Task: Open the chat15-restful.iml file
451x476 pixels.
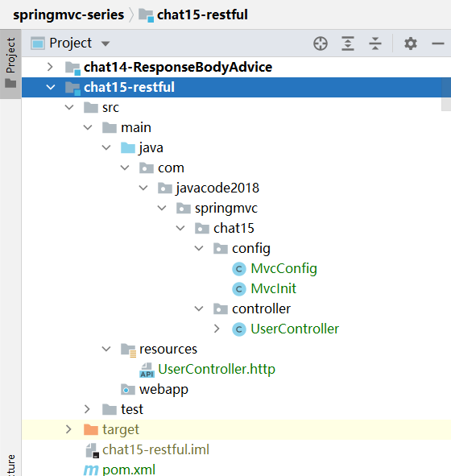Action: pos(155,449)
